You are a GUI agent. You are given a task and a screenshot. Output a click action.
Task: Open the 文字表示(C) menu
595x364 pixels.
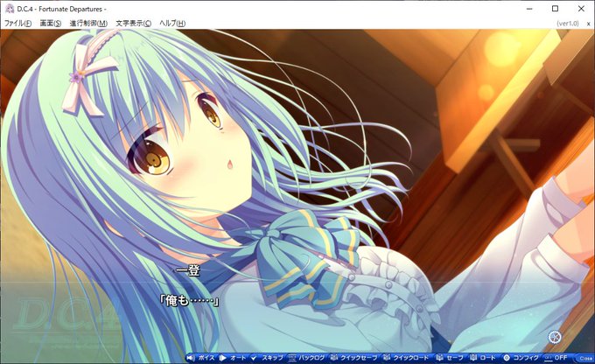pos(134,24)
